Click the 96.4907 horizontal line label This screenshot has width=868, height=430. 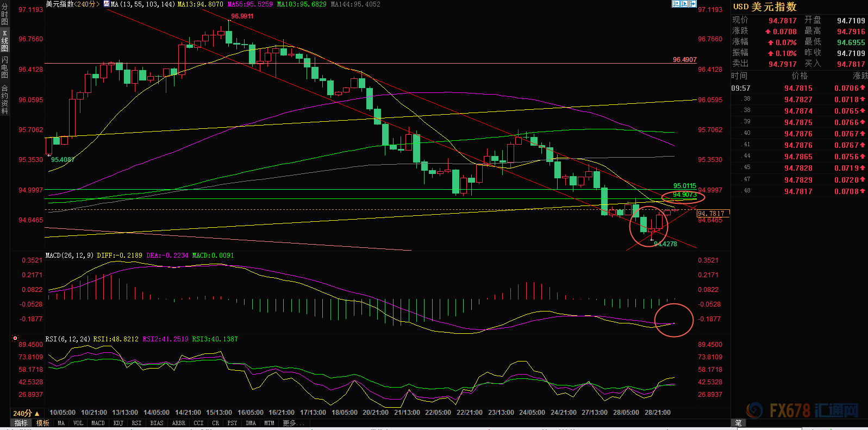tap(684, 60)
